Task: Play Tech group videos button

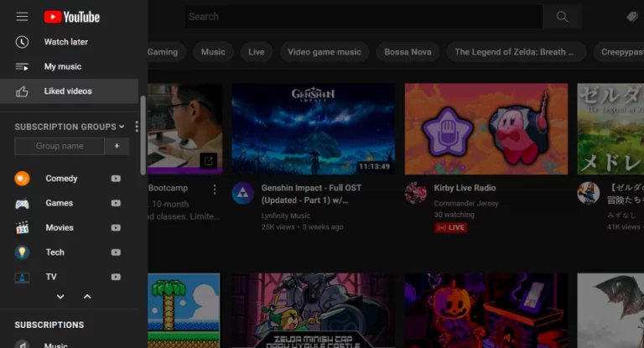Action: pyautogui.click(x=116, y=252)
